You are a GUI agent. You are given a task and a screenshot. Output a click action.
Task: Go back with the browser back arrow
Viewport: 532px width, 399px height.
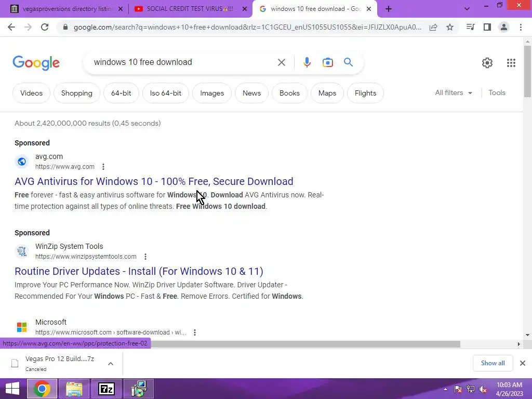coord(11,27)
